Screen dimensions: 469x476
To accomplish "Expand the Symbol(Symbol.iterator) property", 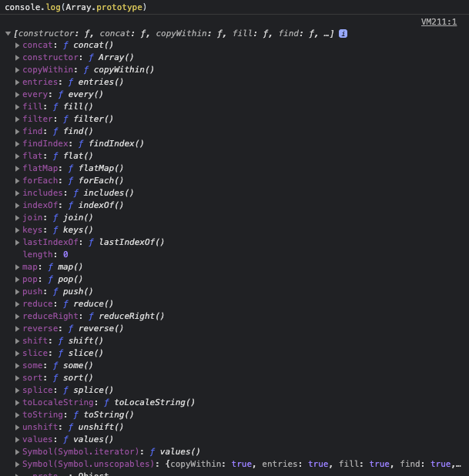I will coord(17,452).
